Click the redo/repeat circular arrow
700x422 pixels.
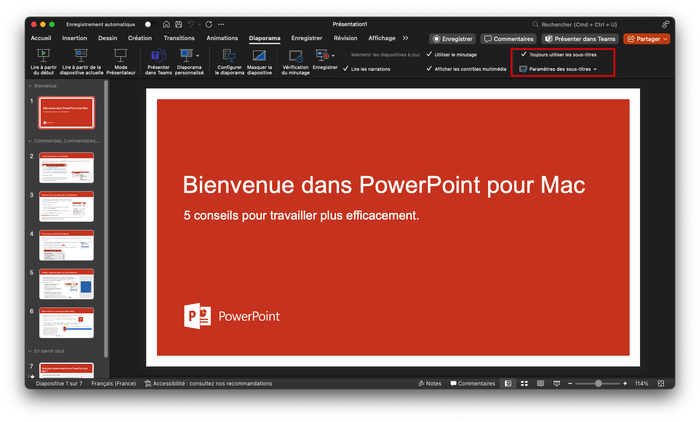(208, 24)
